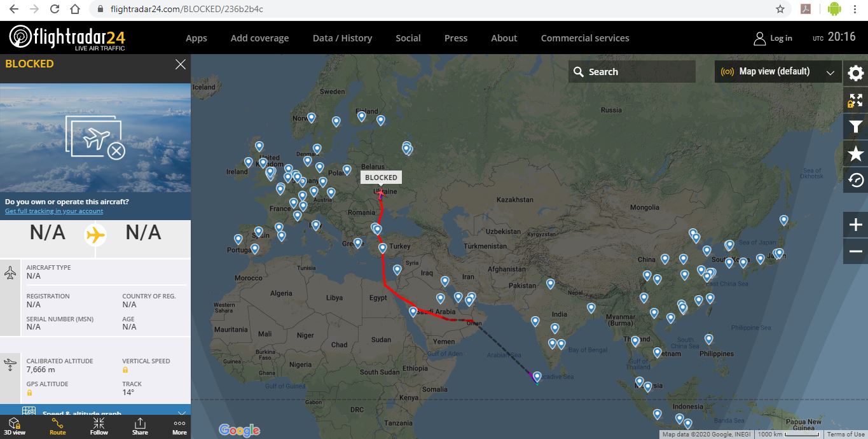Toggle Follow aircraft mode
Viewport: 868px width, 439px height.
(99, 426)
